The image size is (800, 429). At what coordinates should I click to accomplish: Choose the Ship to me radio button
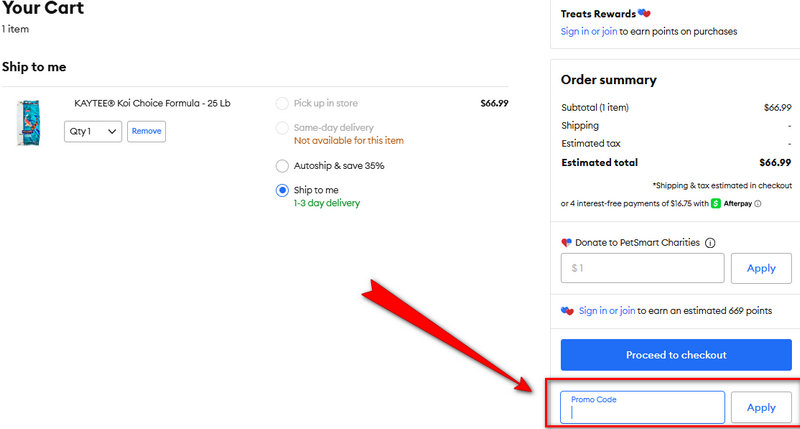pyautogui.click(x=282, y=190)
